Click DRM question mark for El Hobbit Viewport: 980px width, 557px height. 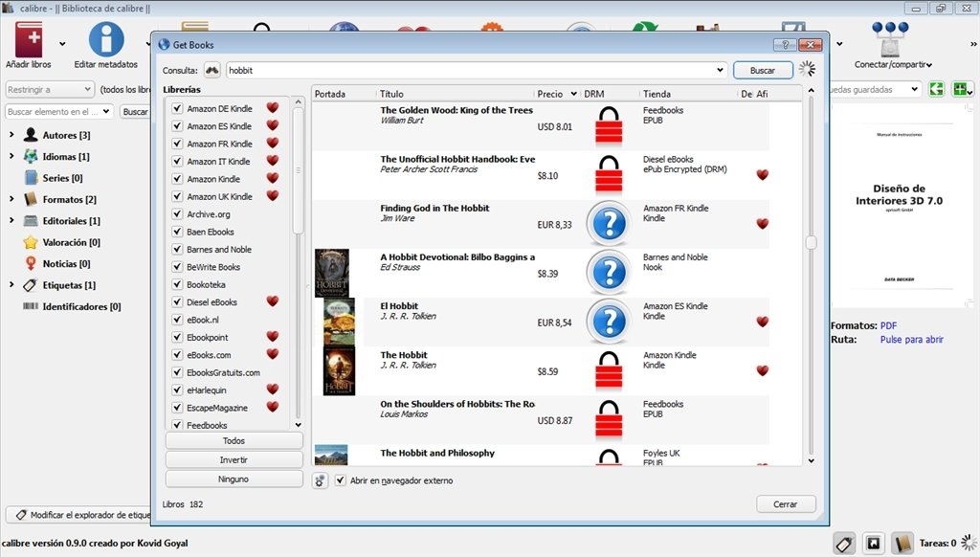(609, 322)
